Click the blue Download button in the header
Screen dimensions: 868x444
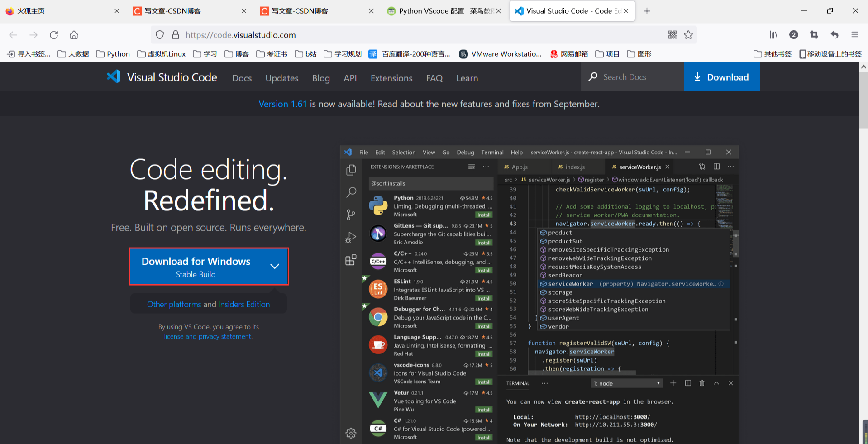click(722, 77)
